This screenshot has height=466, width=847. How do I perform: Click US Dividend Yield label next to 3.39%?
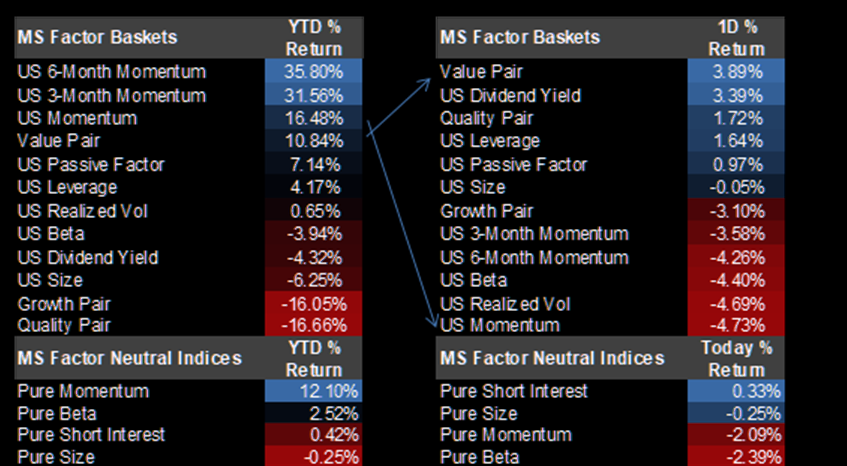click(512, 95)
